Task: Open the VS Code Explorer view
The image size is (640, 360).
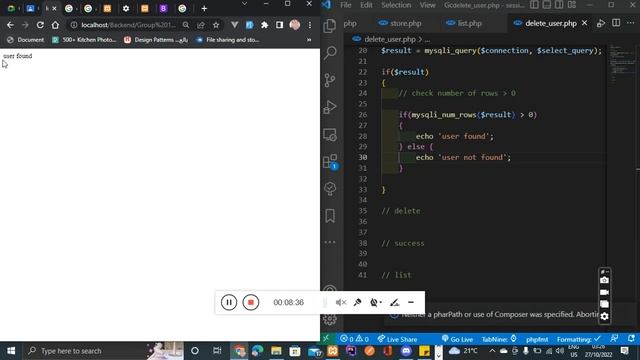Action: tap(330, 26)
